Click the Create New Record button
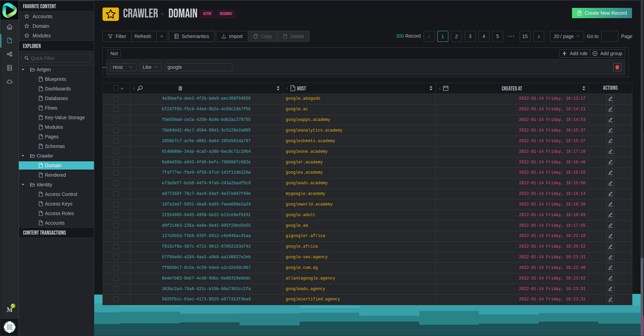The image size is (644, 336). pyautogui.click(x=602, y=13)
